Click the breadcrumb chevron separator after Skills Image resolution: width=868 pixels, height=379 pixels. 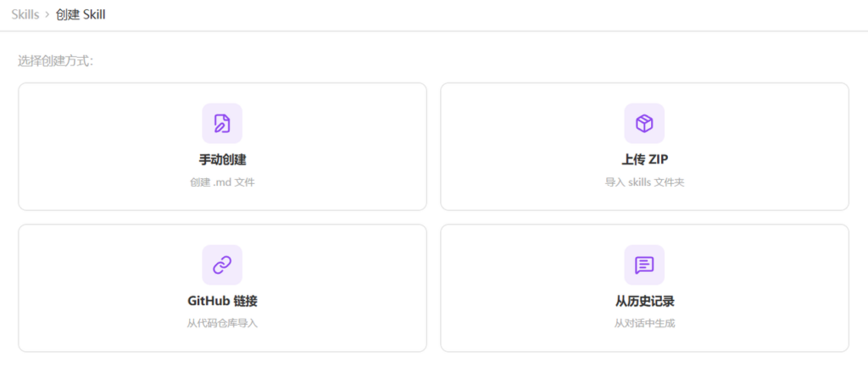(x=47, y=14)
